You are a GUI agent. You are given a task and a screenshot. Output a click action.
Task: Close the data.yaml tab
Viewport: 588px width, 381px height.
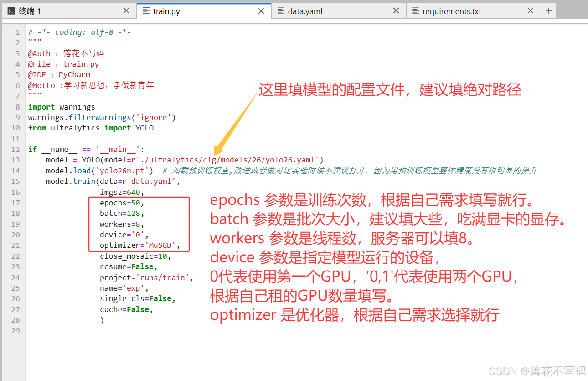click(x=396, y=11)
